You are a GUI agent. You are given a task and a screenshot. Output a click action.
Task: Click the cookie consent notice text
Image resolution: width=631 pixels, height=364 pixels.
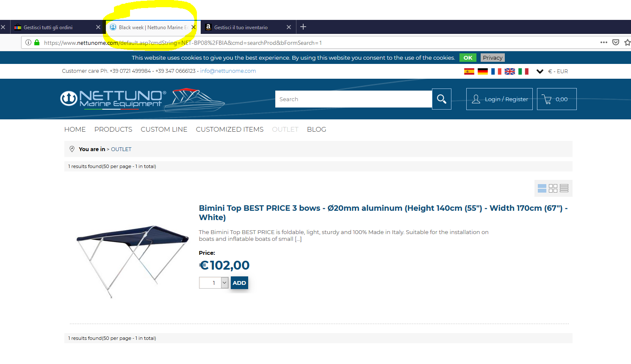point(293,58)
